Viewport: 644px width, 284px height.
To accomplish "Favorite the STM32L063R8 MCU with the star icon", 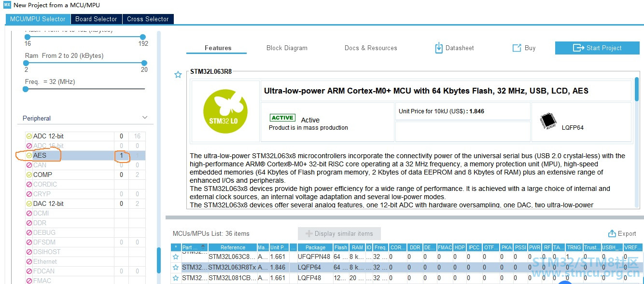I will (178, 74).
